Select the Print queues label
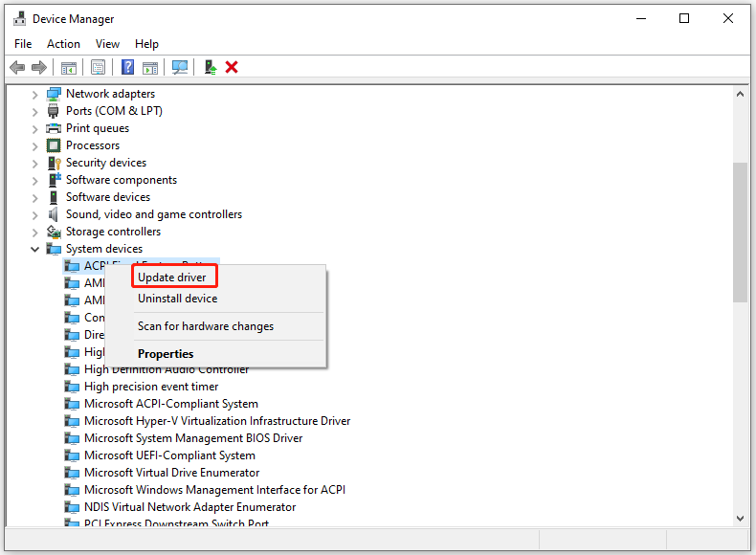The height and width of the screenshot is (555, 756). (x=98, y=128)
